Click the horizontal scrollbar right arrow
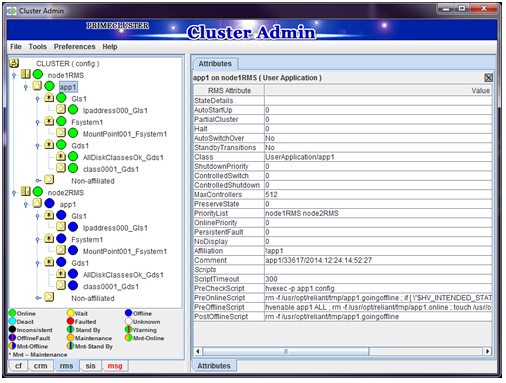Image resolution: width=506 pixels, height=383 pixels. pos(488,351)
